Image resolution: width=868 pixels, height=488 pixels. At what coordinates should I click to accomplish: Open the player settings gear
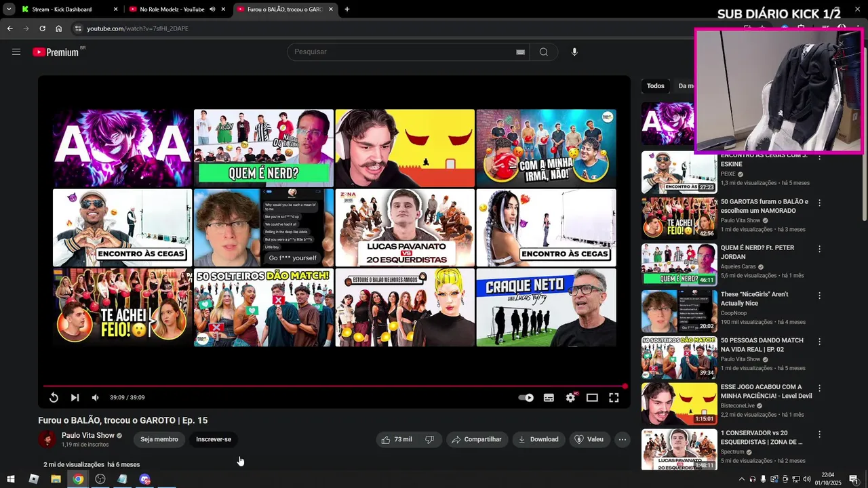[x=570, y=398]
